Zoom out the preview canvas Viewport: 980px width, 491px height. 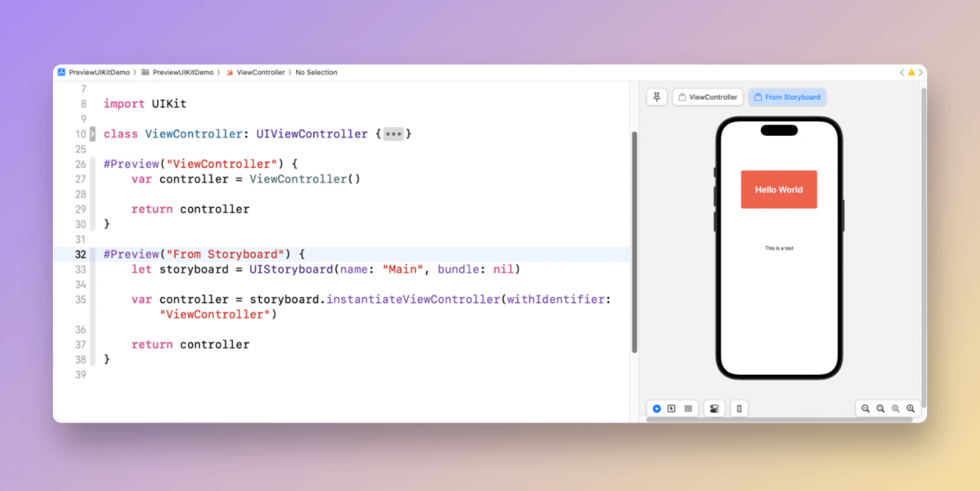point(865,409)
